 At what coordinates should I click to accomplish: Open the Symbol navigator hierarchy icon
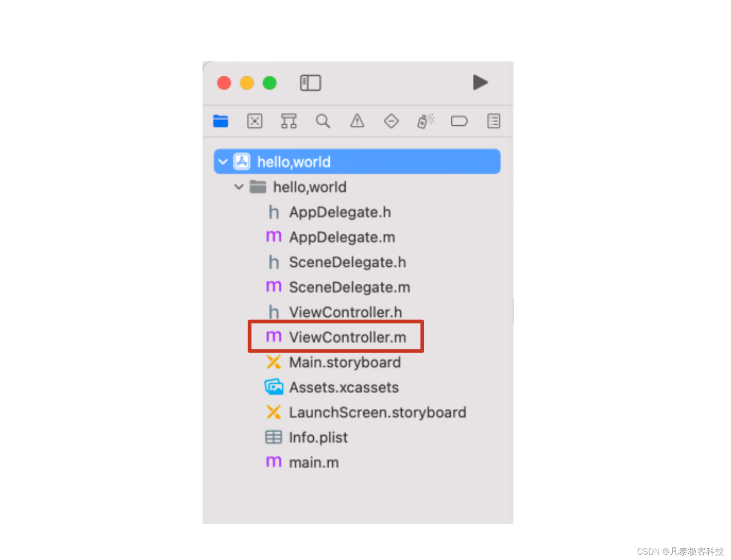coord(289,121)
